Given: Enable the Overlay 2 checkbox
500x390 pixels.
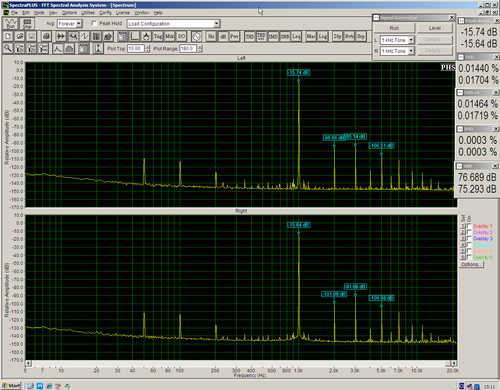Looking at the screenshot, I should tap(469, 232).
